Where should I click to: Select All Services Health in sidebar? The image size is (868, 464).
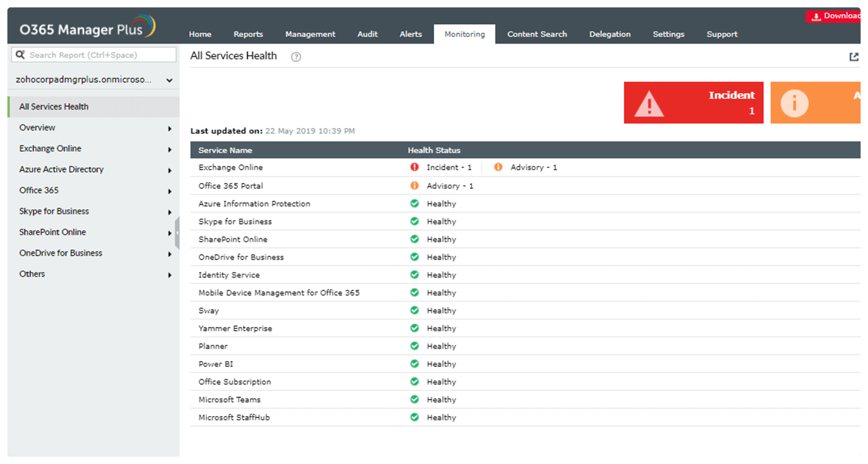pyautogui.click(x=94, y=107)
